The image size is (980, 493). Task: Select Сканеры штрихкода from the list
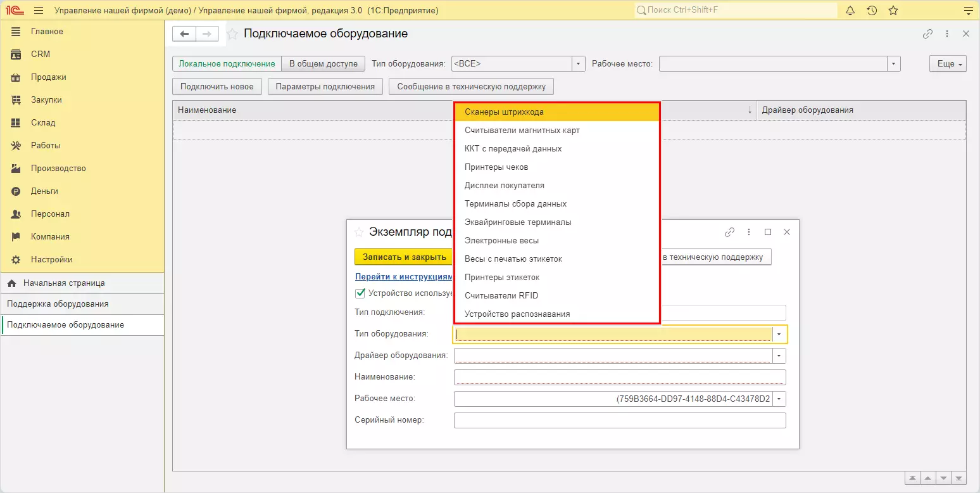504,112
